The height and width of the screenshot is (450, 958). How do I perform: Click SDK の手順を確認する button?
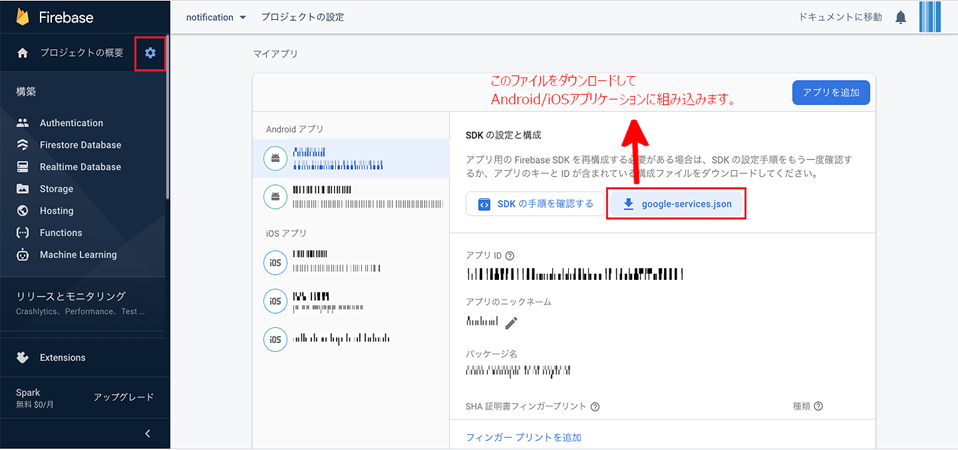(535, 204)
